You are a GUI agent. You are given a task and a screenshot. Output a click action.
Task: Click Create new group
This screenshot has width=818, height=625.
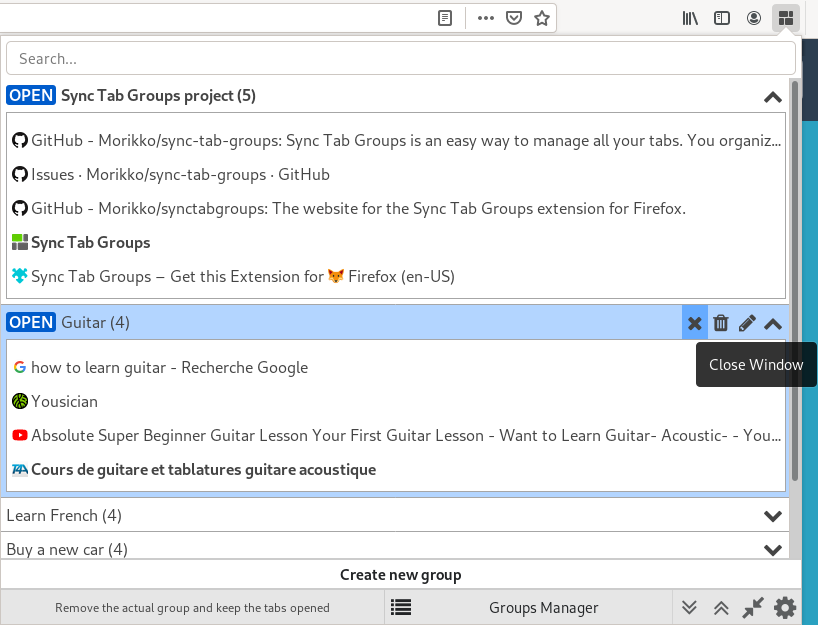pyautogui.click(x=401, y=574)
